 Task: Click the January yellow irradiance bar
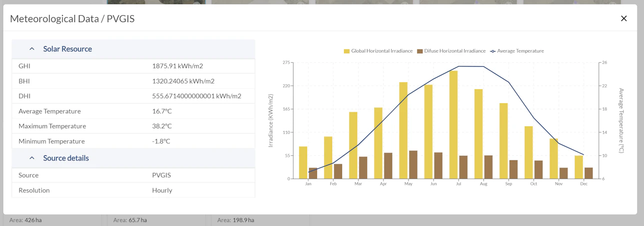[x=303, y=162]
